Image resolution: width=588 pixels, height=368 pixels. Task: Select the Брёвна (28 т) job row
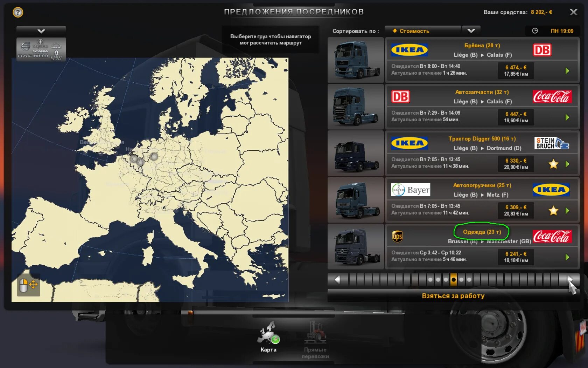[482, 60]
